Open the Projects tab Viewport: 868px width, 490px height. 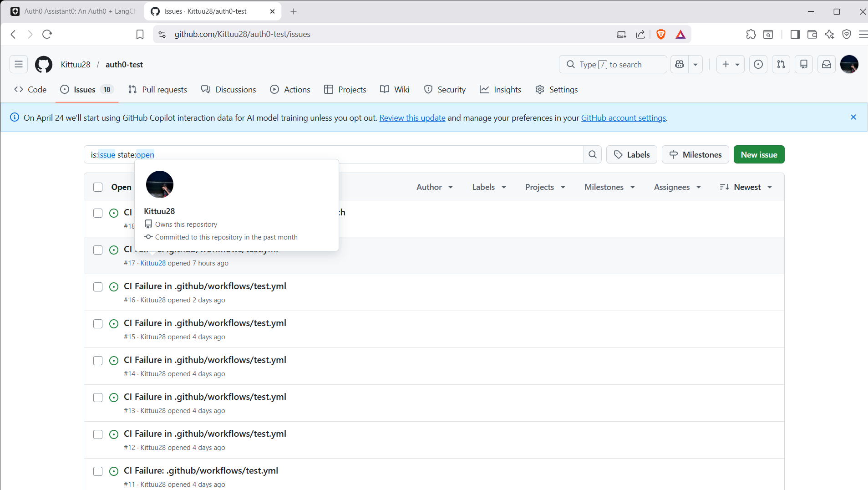345,90
